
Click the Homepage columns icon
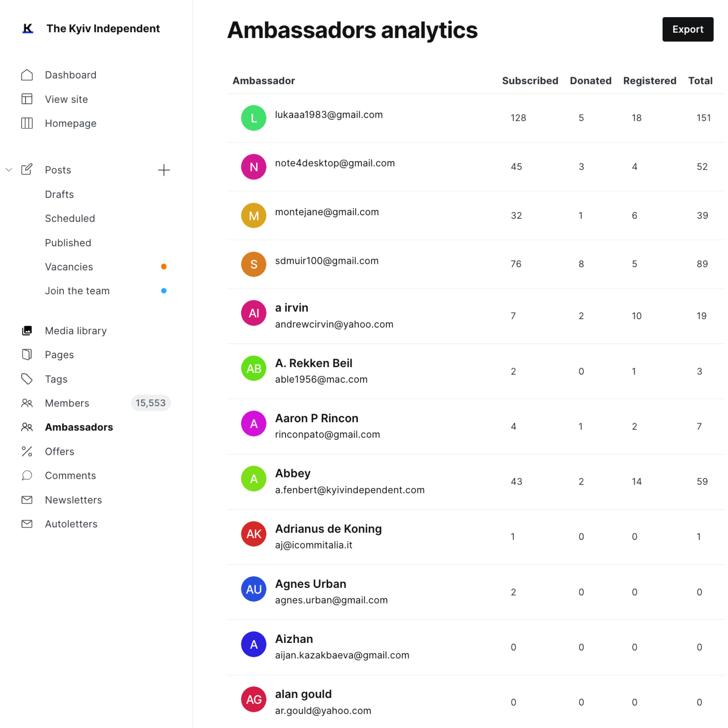tap(27, 123)
